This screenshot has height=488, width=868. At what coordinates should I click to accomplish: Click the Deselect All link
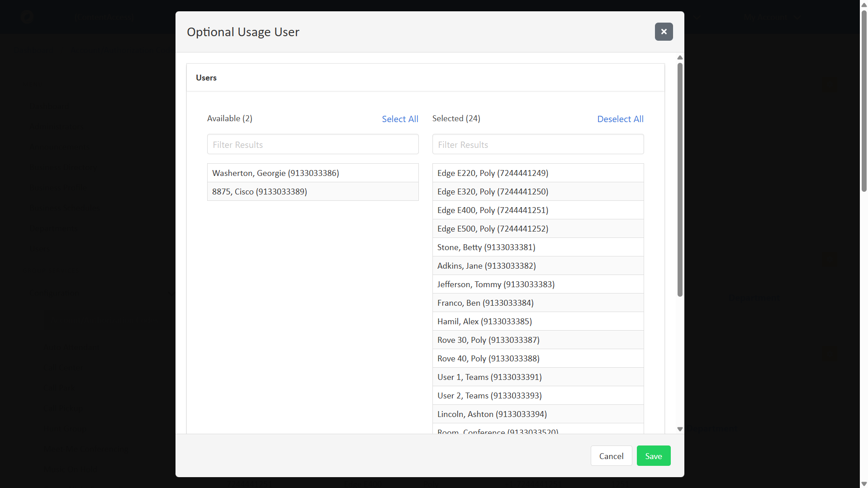pos(620,119)
